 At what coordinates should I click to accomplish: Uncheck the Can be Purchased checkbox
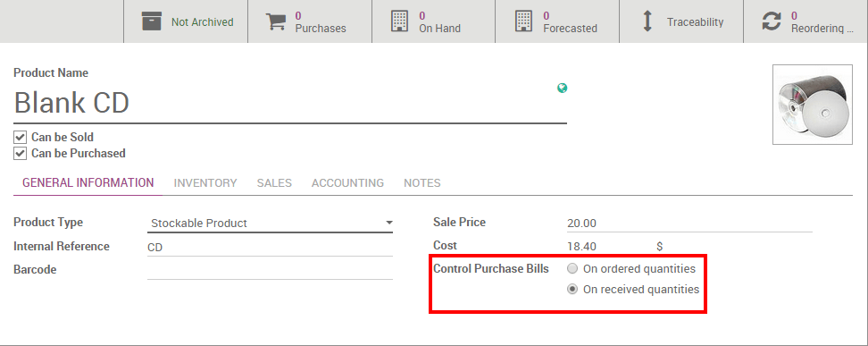[x=20, y=153]
